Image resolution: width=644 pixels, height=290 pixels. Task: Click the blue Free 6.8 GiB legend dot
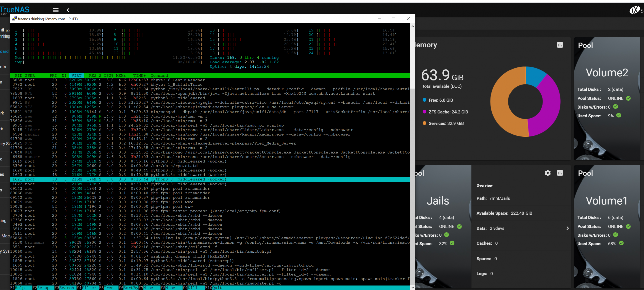(x=425, y=100)
